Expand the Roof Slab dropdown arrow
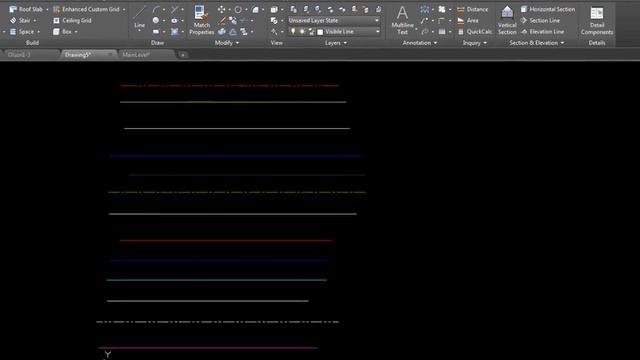Screen dimensions: 640x360 (x=47, y=9)
